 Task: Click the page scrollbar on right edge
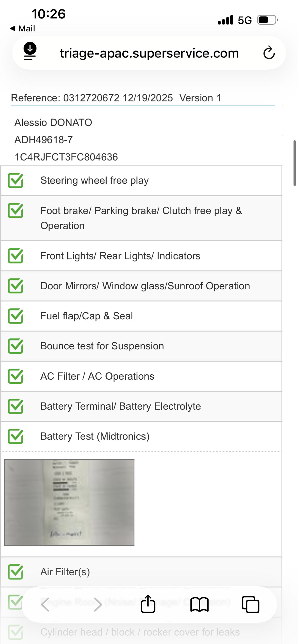(295, 163)
